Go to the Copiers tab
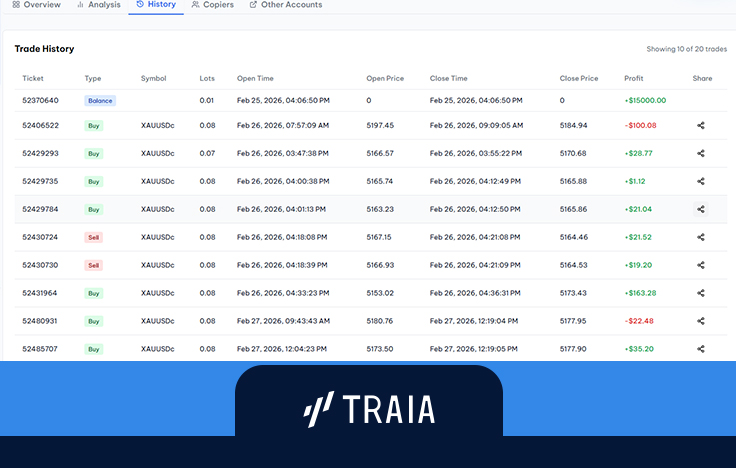The height and width of the screenshot is (468, 736). click(212, 5)
